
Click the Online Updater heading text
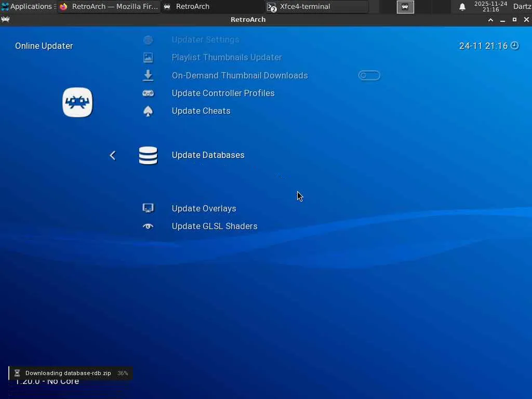(x=44, y=46)
